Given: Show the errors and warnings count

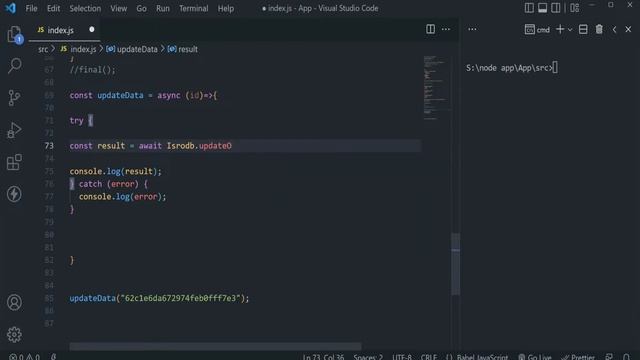Looking at the screenshot, I should point(24,357).
